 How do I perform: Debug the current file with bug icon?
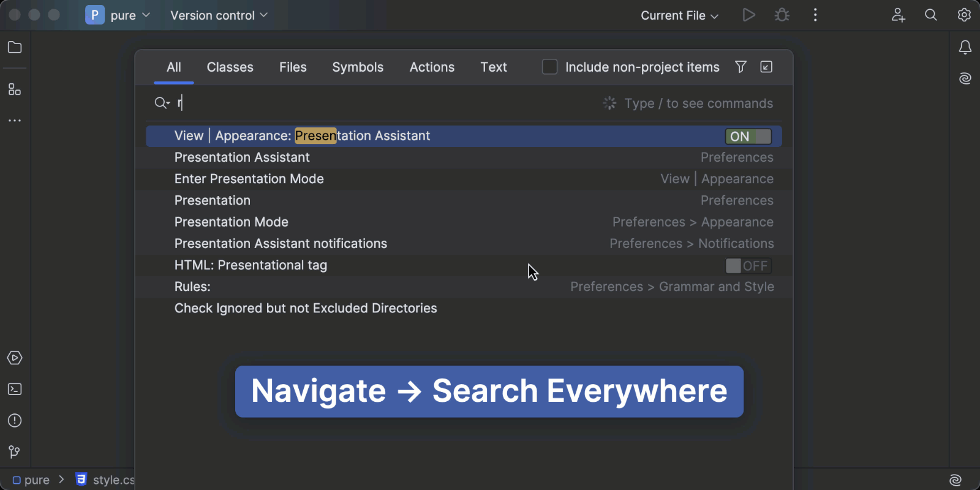(x=782, y=15)
